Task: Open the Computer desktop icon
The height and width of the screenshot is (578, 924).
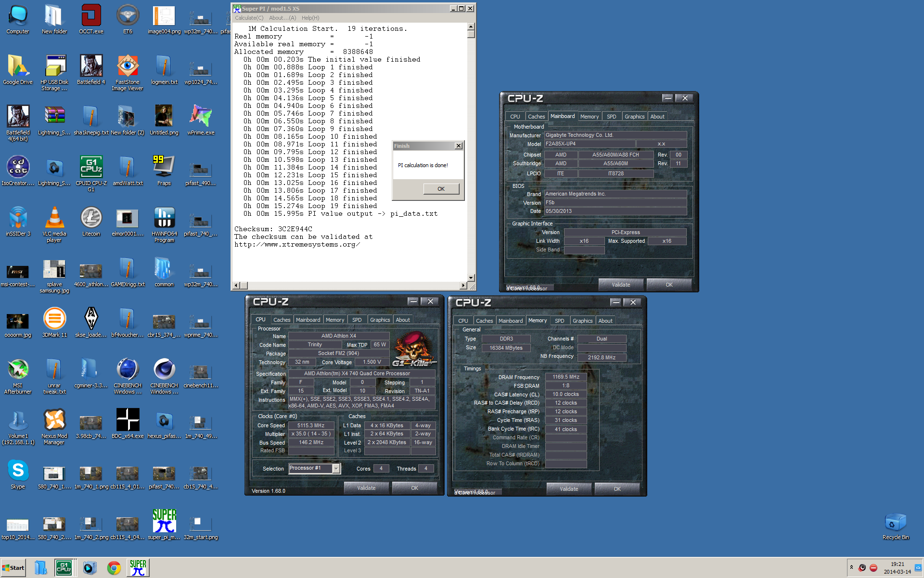Action: click(18, 19)
